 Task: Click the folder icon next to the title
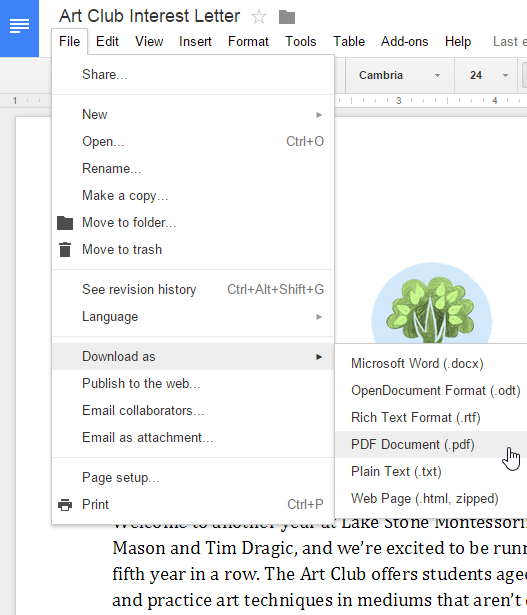[287, 17]
